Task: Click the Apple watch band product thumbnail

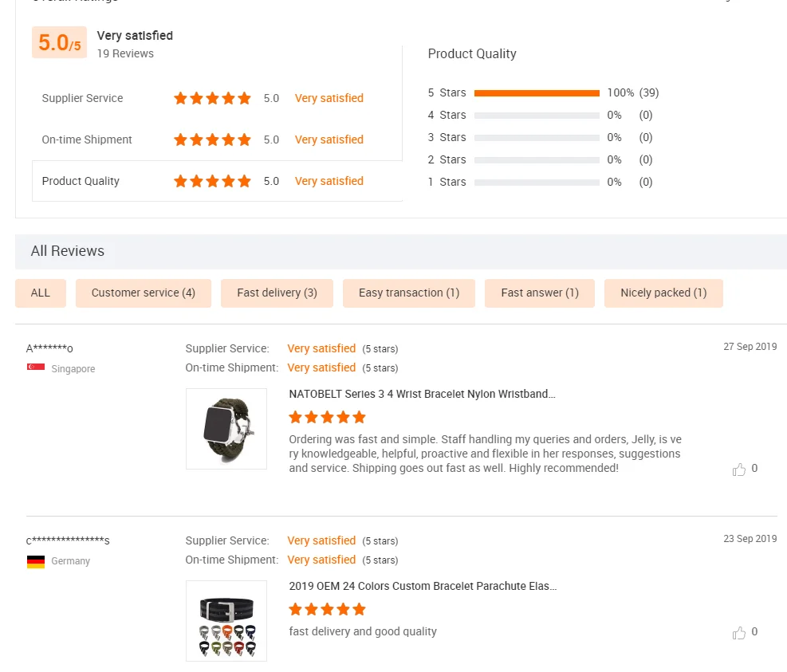Action: [x=226, y=429]
